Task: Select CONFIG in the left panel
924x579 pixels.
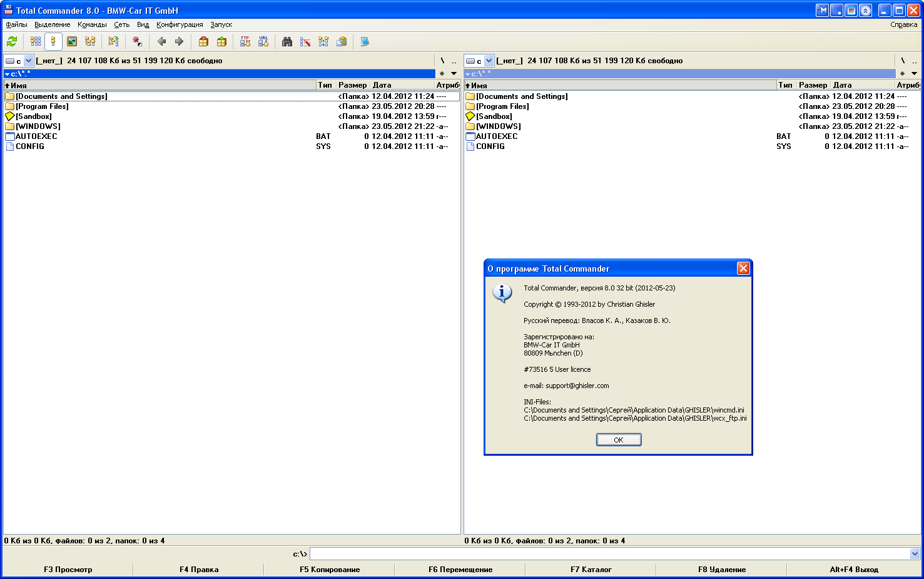Action: pyautogui.click(x=231, y=146)
